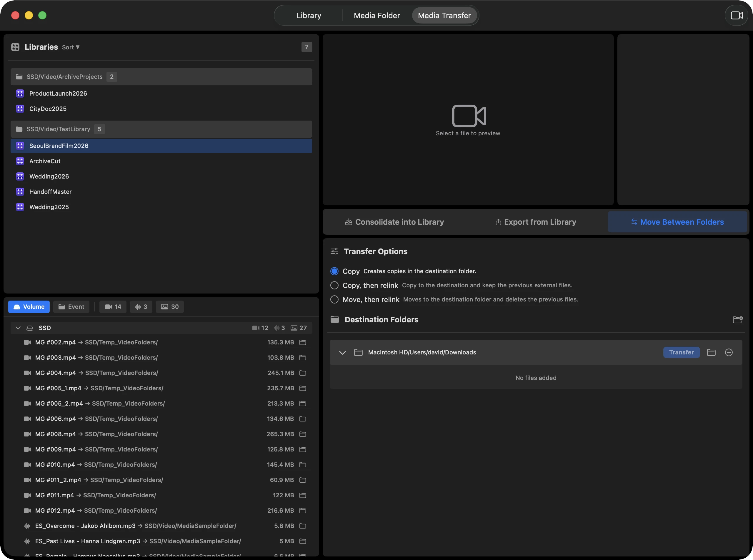Image resolution: width=753 pixels, height=560 pixels.
Task: Reveal MG #006.mp4 in folder
Action: pos(303,419)
